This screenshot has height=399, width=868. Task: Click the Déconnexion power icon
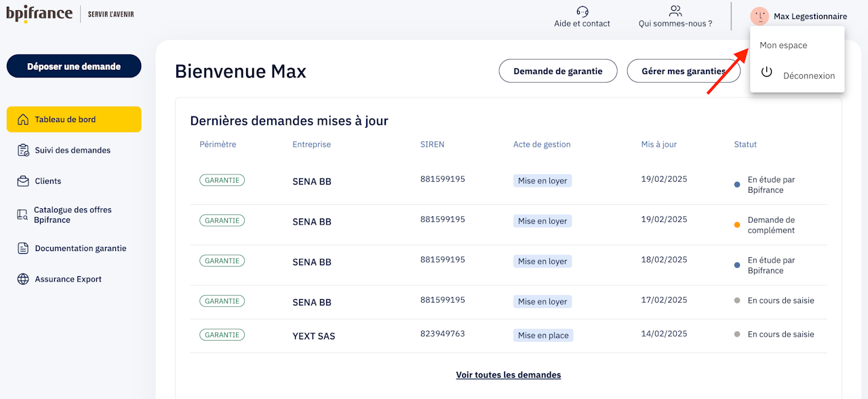pyautogui.click(x=767, y=72)
